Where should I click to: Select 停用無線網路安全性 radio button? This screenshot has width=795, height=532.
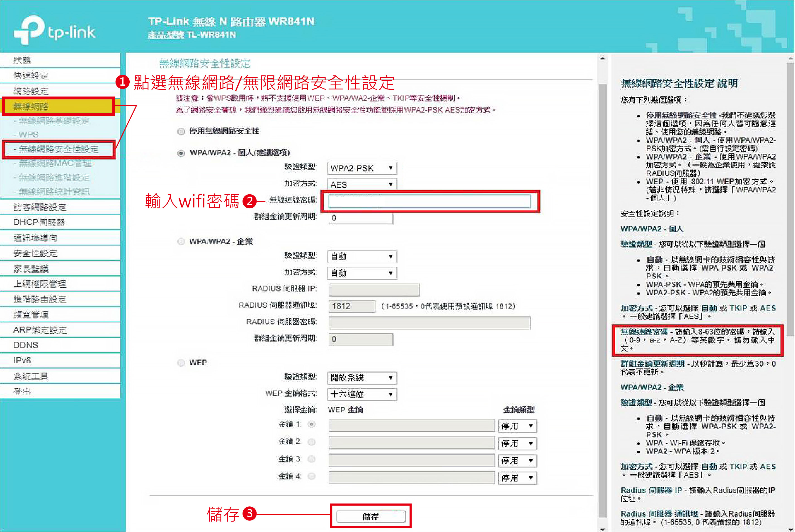[181, 132]
